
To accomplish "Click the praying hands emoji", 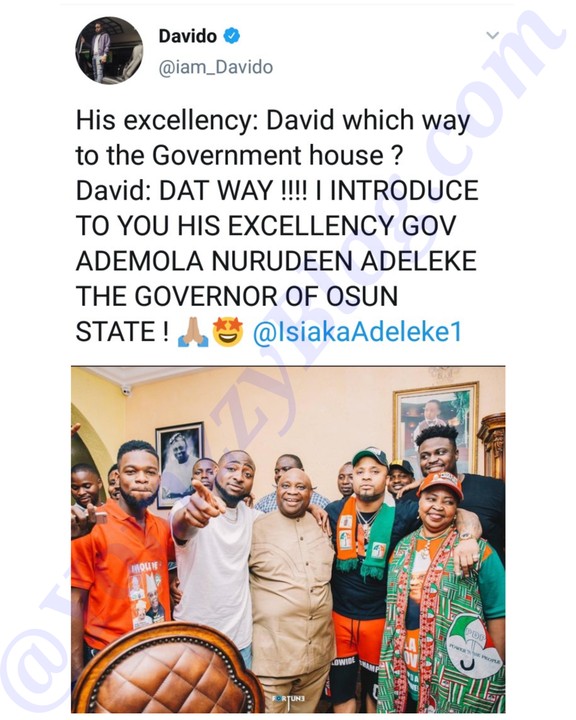I will click(x=193, y=332).
